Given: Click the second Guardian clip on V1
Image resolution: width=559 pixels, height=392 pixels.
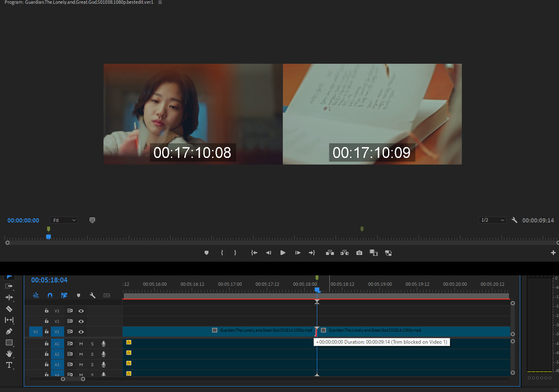Looking at the screenshot, I should point(413,331).
